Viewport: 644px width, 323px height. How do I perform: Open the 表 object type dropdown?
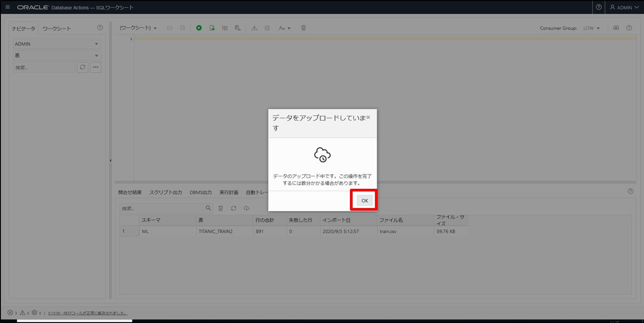(x=57, y=55)
